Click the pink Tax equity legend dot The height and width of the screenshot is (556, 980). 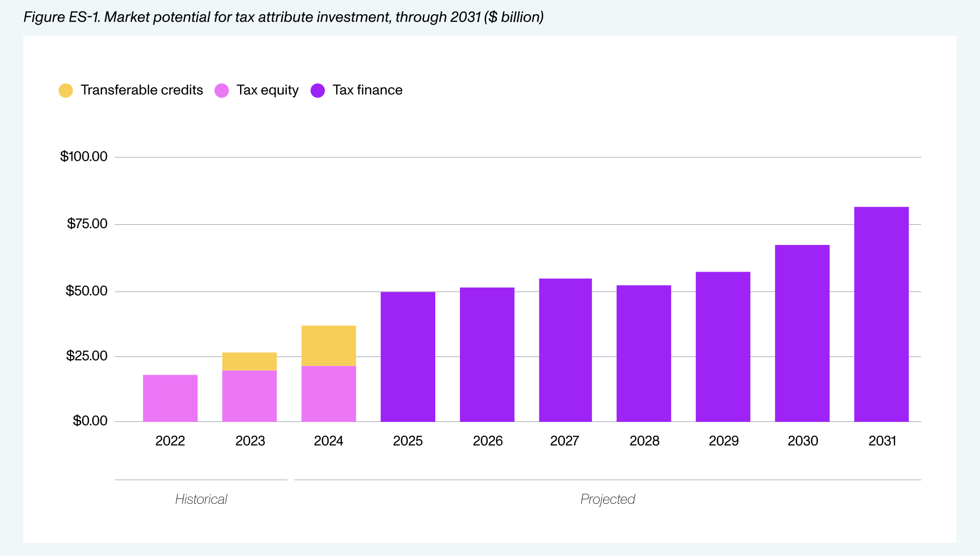coord(221,91)
